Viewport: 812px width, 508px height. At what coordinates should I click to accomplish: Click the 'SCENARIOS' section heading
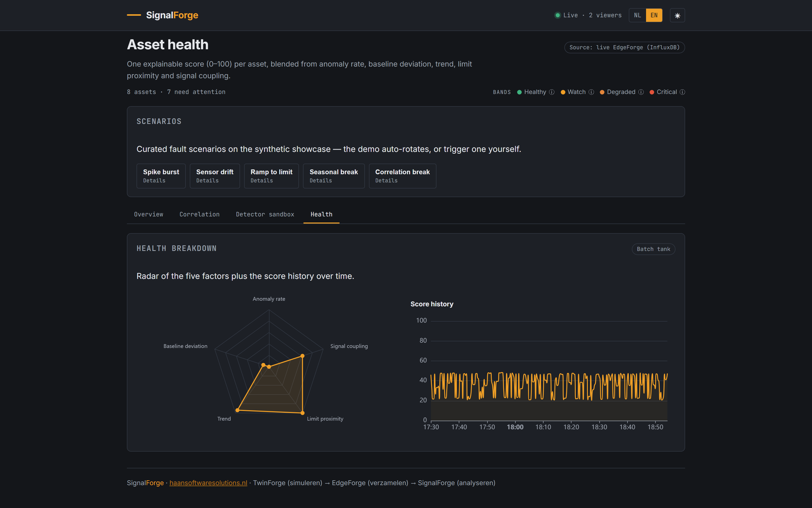[159, 121]
